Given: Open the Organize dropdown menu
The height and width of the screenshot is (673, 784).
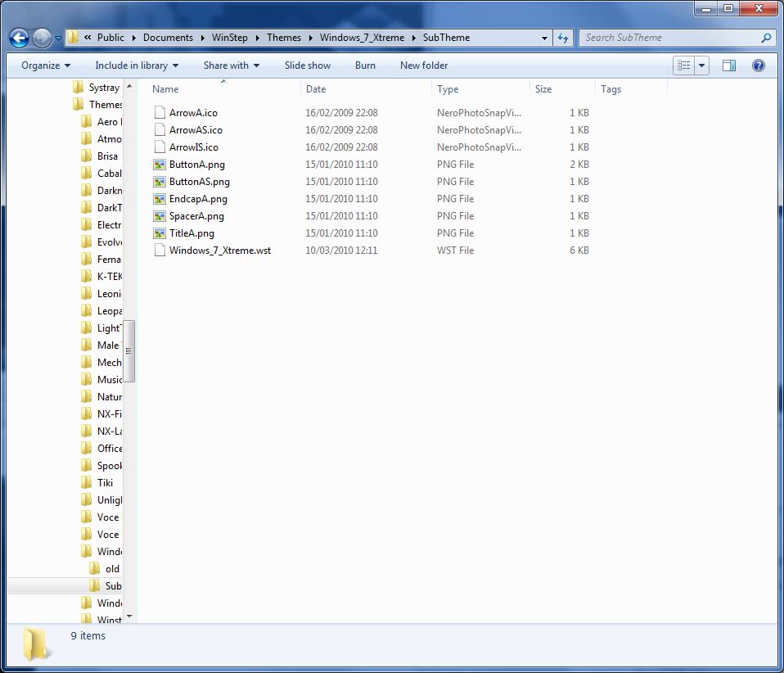Looking at the screenshot, I should click(46, 65).
